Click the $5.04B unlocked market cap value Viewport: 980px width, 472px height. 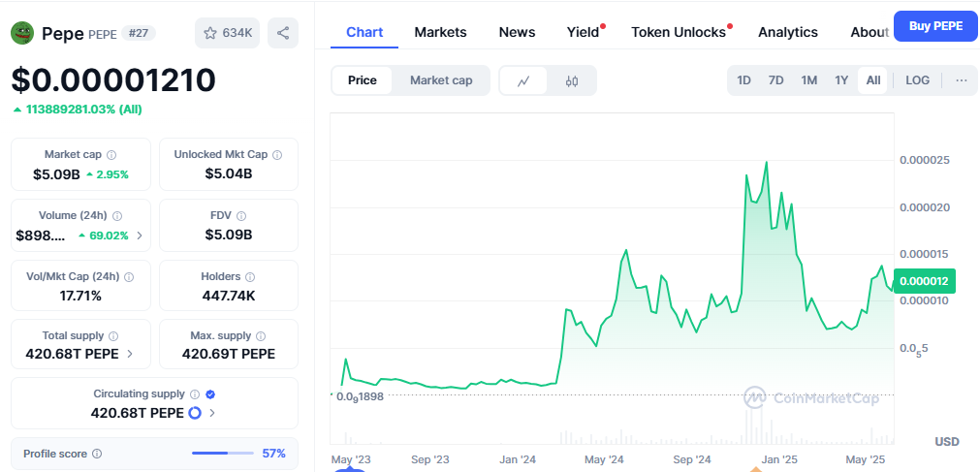228,173
